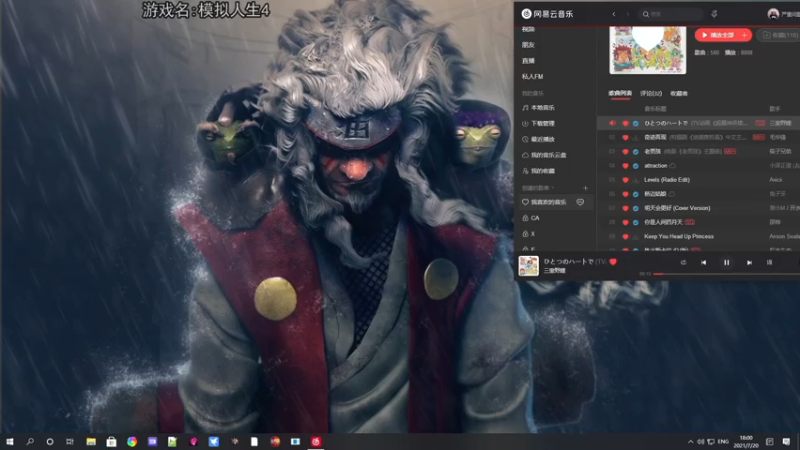
Task: Click the 收藏(118) collect button
Action: (x=779, y=35)
